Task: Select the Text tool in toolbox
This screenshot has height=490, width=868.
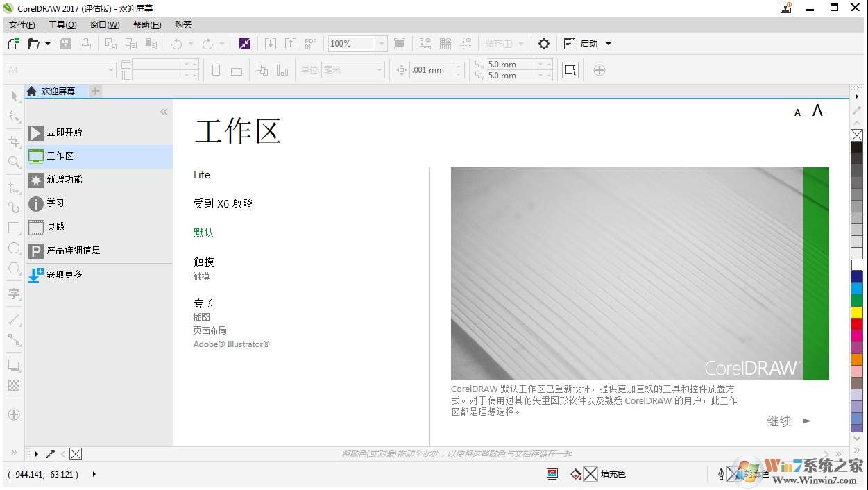Action: click(x=14, y=294)
